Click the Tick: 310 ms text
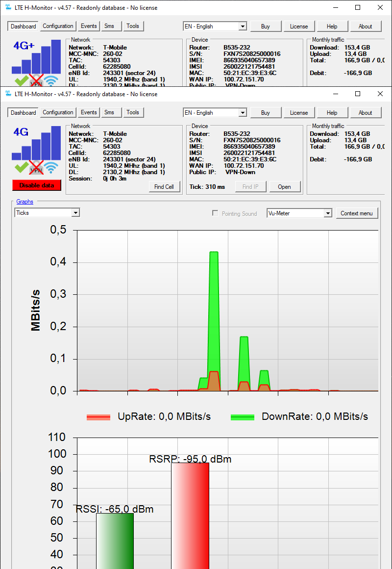Viewport: 392px width, 569px height. [x=207, y=187]
